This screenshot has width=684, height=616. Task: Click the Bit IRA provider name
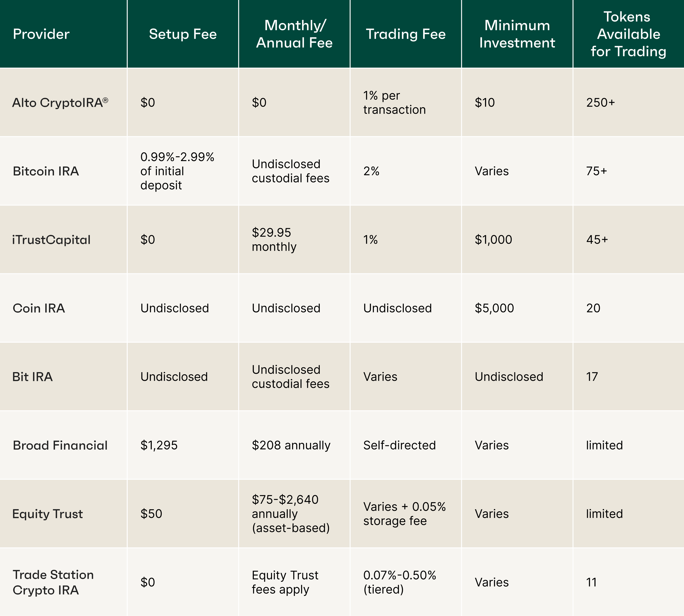[32, 377]
